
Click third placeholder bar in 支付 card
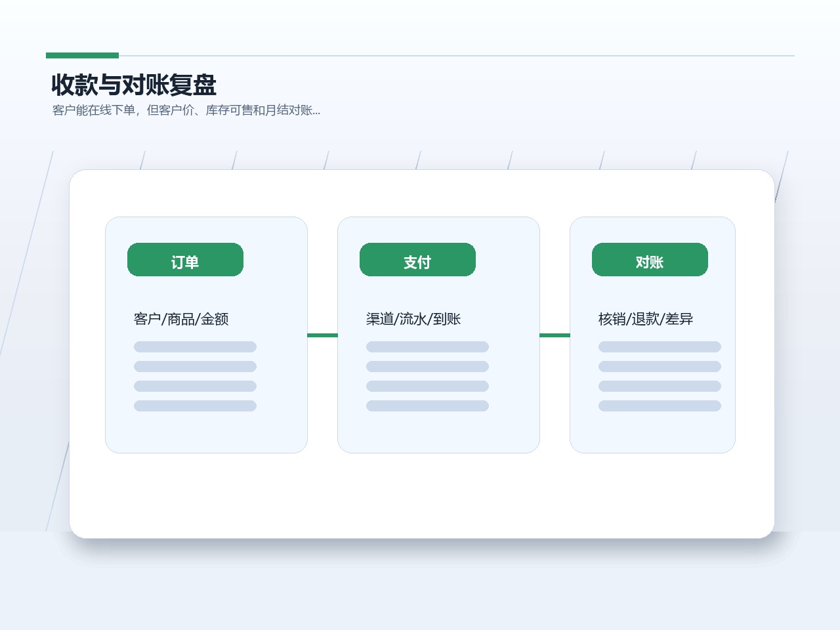pos(427,386)
